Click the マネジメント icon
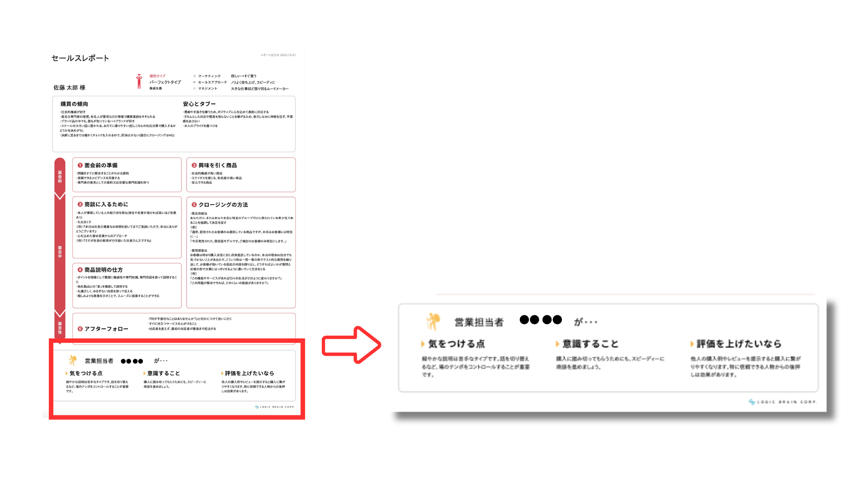This screenshot has height=488, width=868. click(x=194, y=89)
